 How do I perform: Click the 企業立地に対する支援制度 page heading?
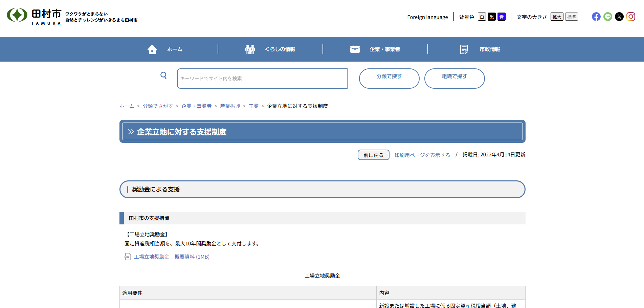323,132
